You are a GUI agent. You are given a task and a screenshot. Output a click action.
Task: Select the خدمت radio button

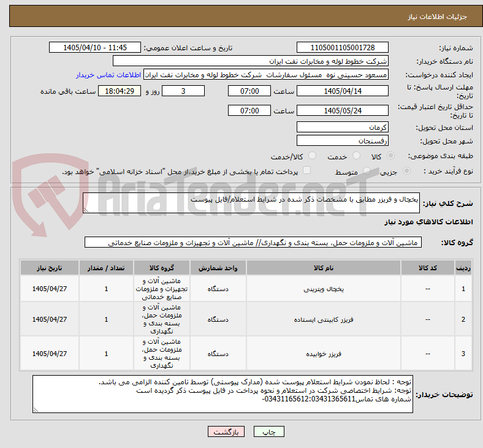coord(356,156)
